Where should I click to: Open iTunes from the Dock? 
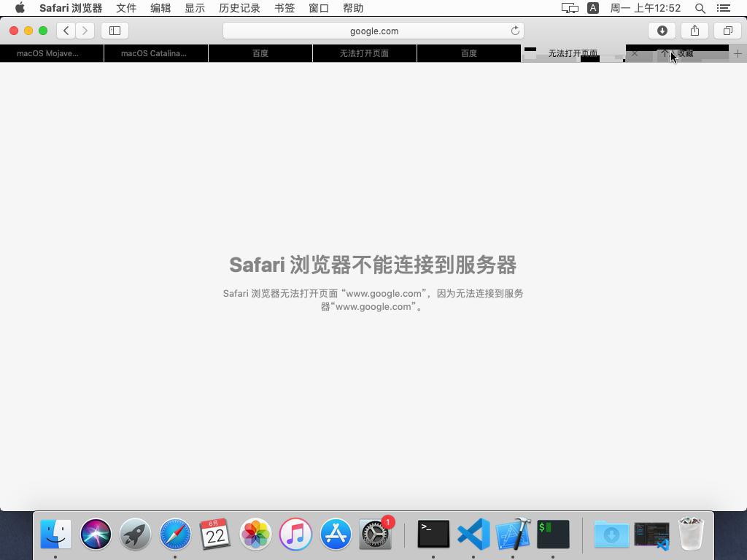[x=295, y=534]
